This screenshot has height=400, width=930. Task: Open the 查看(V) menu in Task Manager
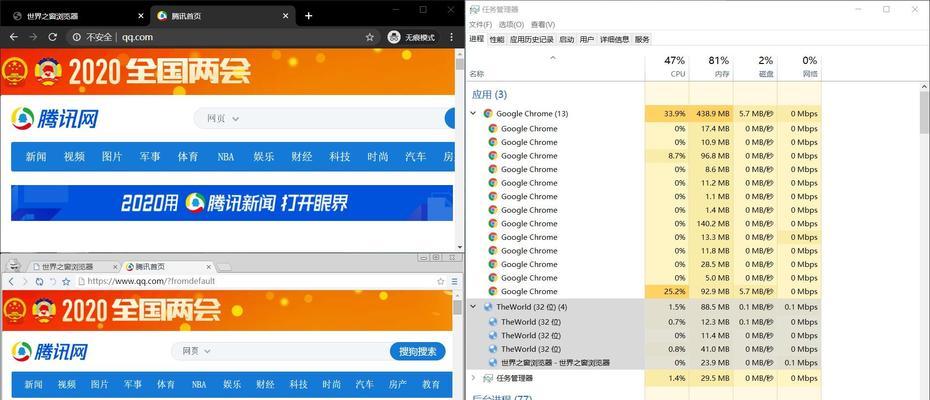(x=543, y=24)
